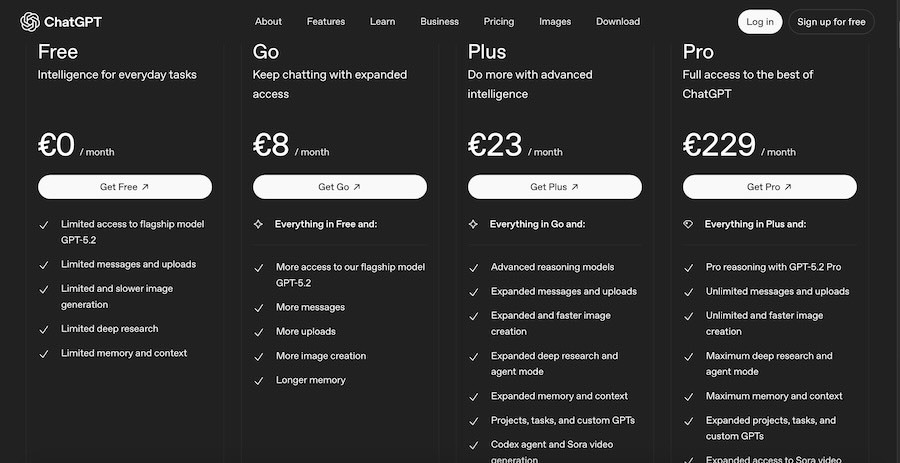Screen dimensions: 900x463
Task: Choose the Get Free plan button
Action: click(125, 187)
